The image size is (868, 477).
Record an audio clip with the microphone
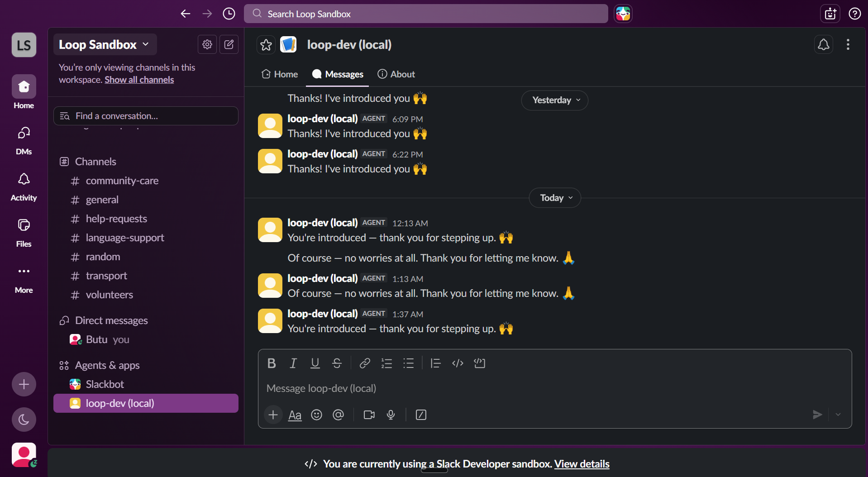391,415
